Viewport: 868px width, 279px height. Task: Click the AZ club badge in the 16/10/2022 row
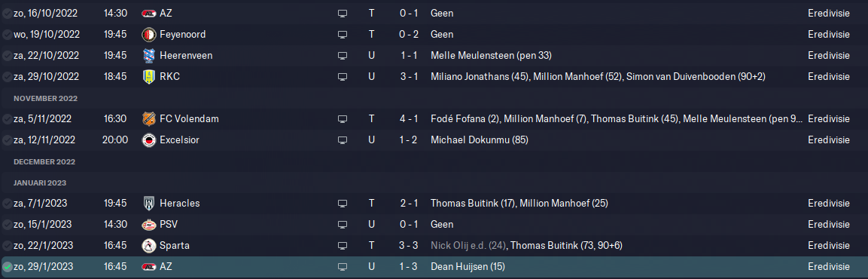click(149, 13)
